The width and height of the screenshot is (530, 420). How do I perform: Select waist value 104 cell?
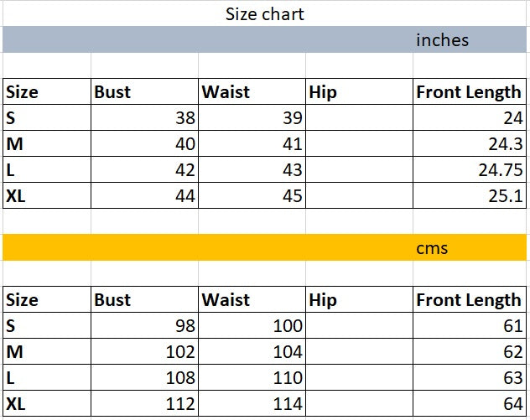tap(252, 352)
